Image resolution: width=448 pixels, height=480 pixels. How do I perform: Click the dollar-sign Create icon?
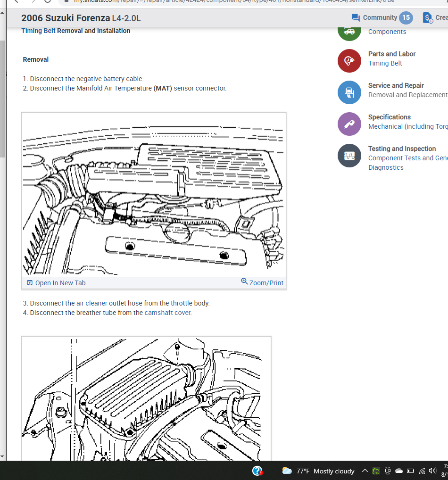428,18
